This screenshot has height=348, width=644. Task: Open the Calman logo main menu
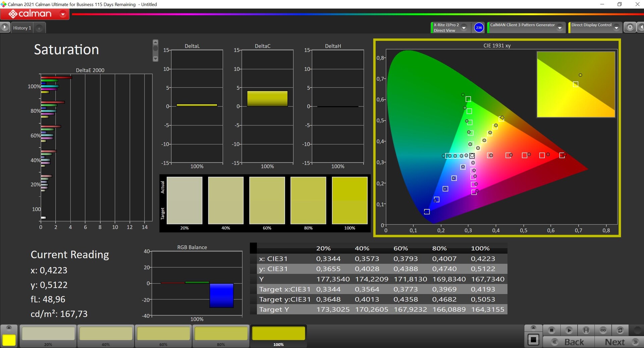(35, 14)
